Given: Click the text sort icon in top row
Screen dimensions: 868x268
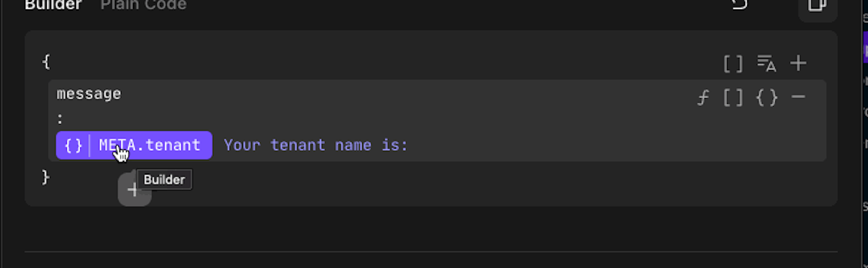Looking at the screenshot, I should 766,63.
